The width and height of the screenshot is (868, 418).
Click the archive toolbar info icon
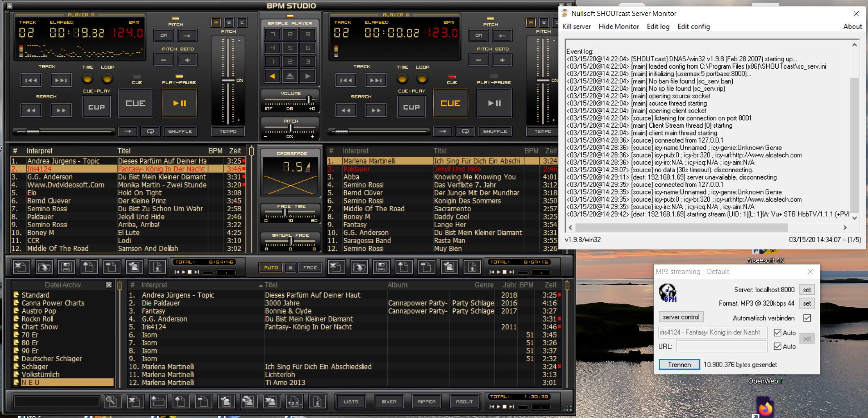[x=317, y=401]
